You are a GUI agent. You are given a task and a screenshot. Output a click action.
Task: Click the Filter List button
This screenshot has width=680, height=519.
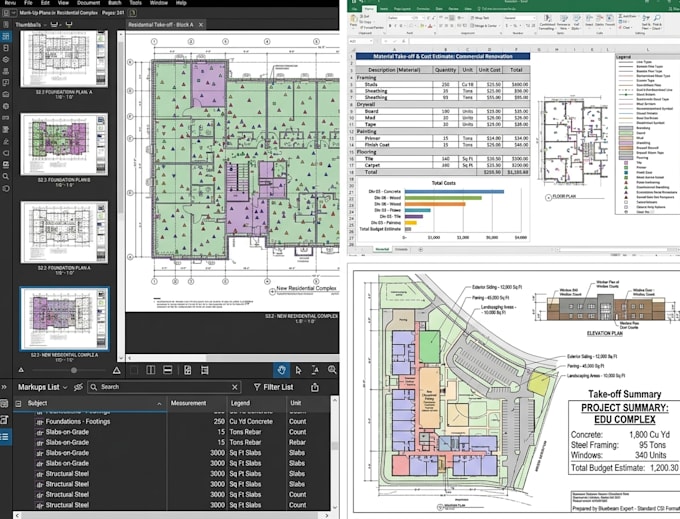pyautogui.click(x=274, y=387)
